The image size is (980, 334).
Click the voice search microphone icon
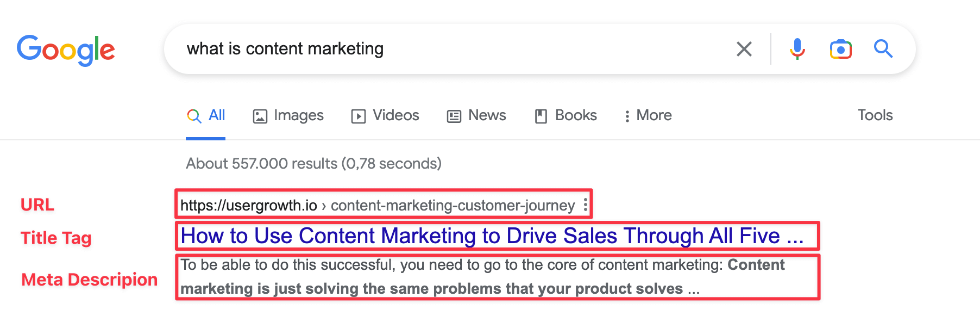tap(796, 49)
